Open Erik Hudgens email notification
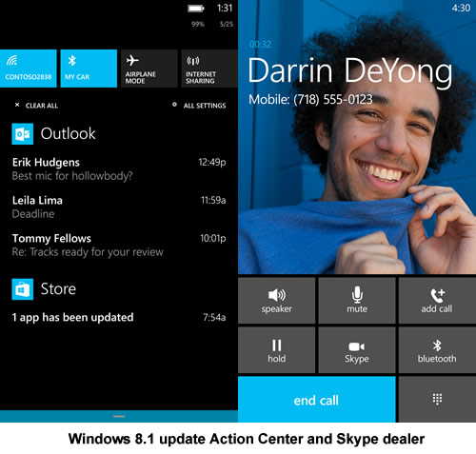The height and width of the screenshot is (454, 476). click(119, 168)
